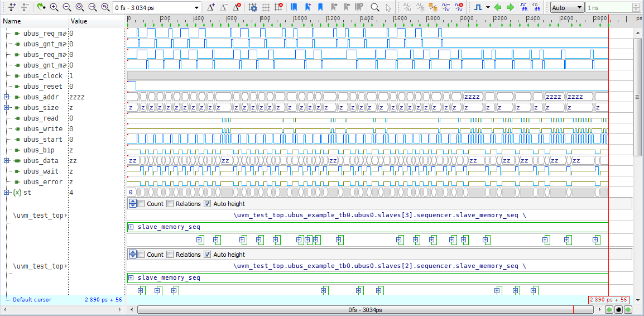
Task: Click height spinner of slaves[2] stream panel
Action: click(x=133, y=255)
